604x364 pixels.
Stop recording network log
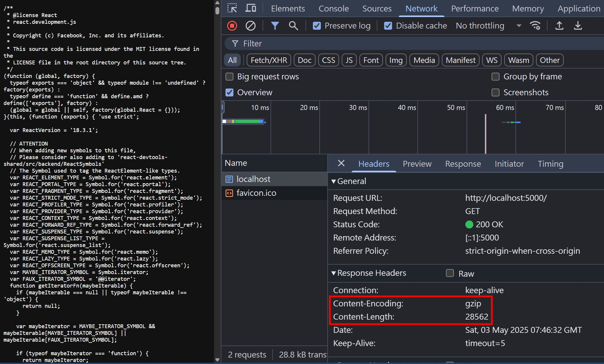(x=232, y=26)
